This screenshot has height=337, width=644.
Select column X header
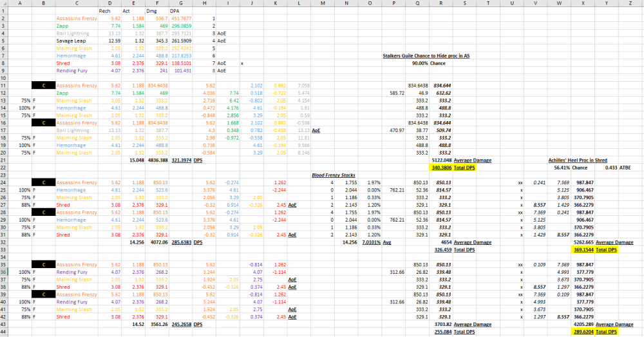[583, 3]
